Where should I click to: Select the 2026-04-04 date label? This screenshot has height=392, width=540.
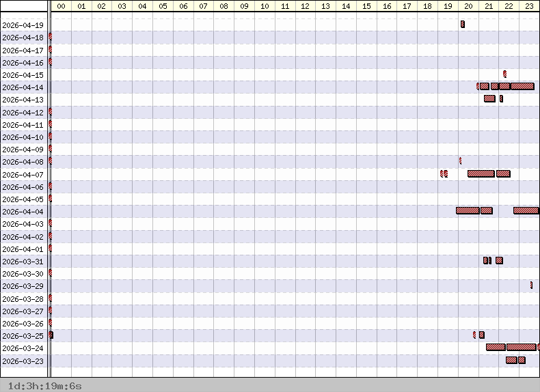point(23,212)
